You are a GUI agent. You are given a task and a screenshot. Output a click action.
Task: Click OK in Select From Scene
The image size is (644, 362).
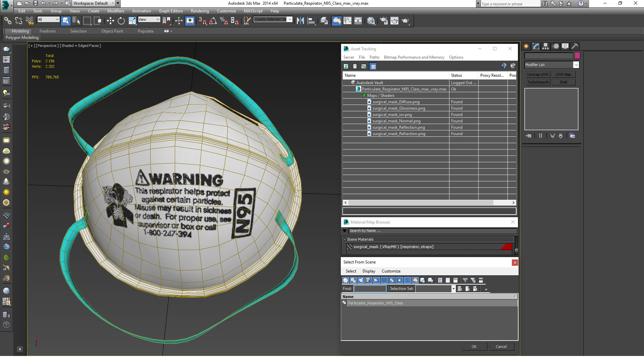474,347
